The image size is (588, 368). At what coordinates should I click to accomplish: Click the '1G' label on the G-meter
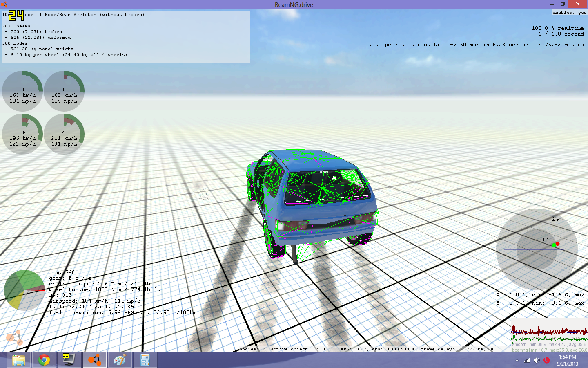(x=545, y=240)
